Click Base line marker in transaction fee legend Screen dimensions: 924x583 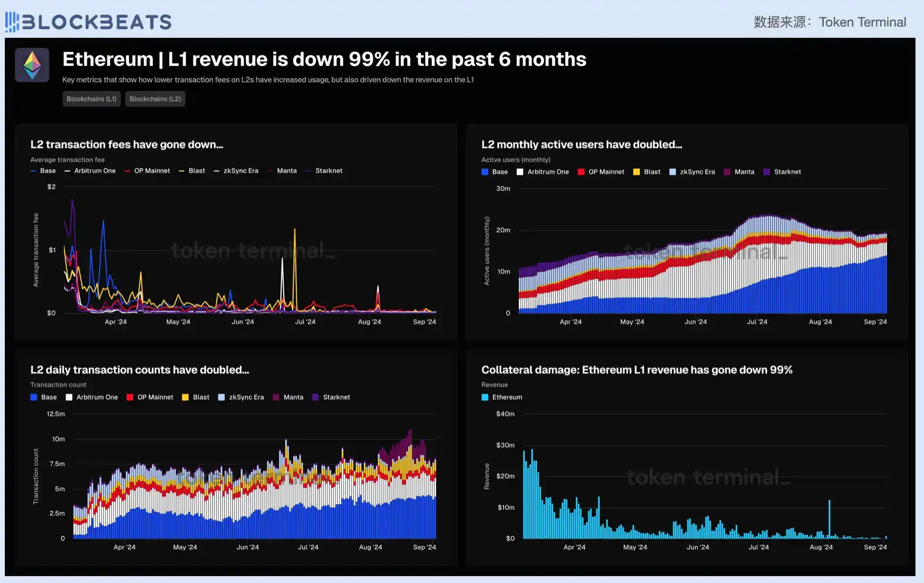34,171
